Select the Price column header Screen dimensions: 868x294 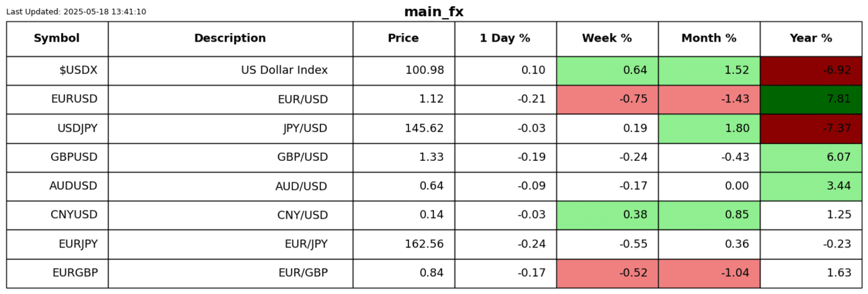coord(403,38)
